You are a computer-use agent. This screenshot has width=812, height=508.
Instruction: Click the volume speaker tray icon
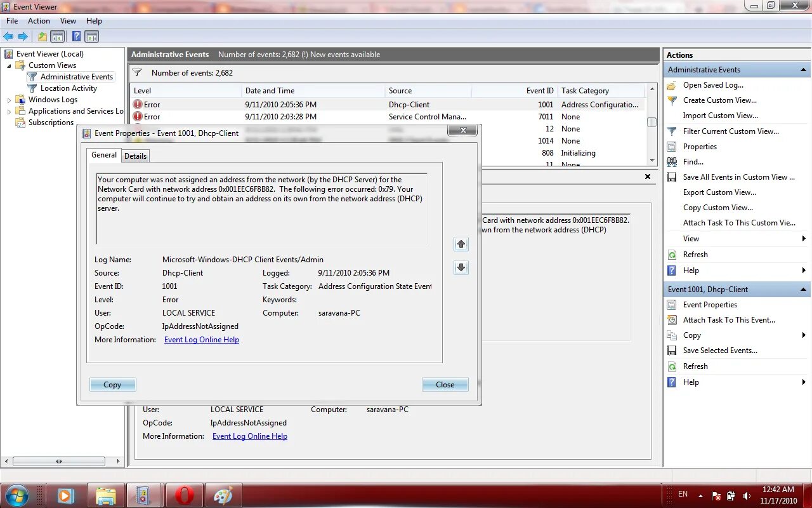747,495
